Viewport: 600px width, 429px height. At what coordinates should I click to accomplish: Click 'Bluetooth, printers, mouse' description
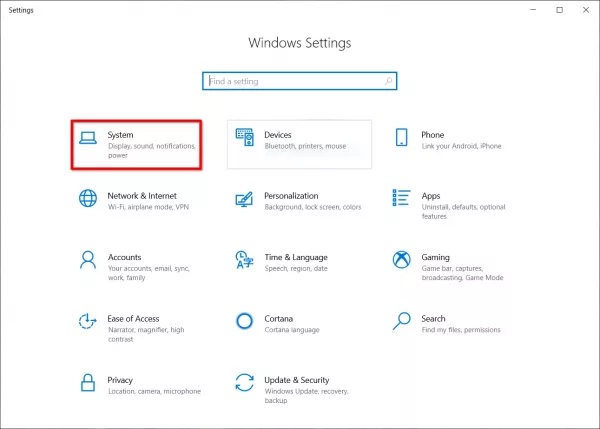(x=305, y=146)
